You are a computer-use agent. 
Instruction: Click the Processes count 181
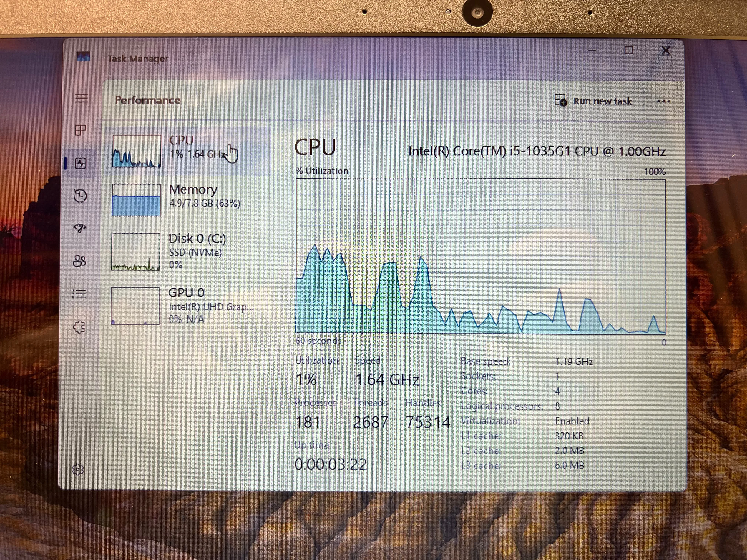point(308,422)
